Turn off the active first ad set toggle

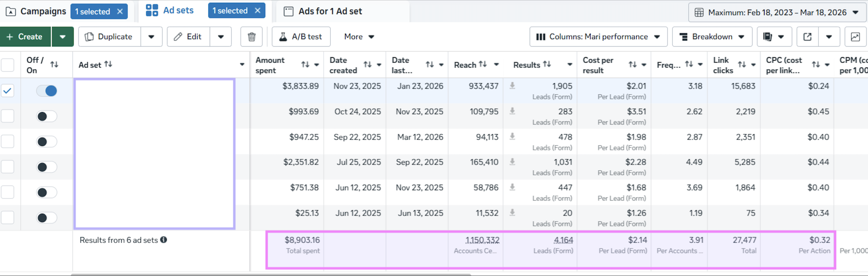pyautogui.click(x=47, y=91)
